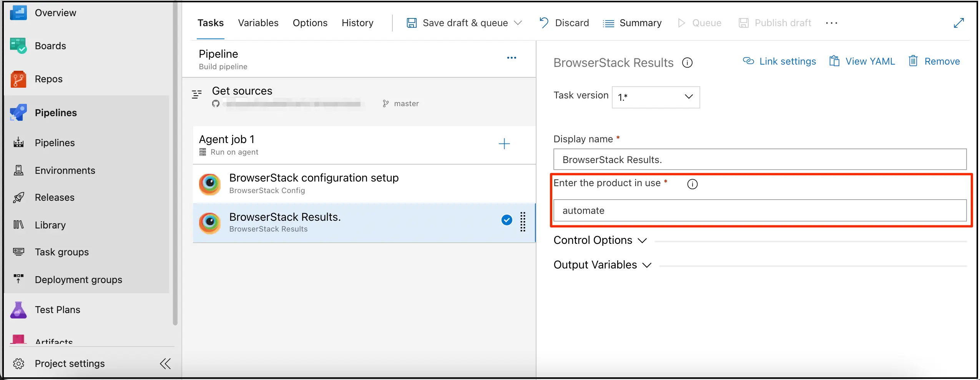Image resolution: width=980 pixels, height=380 pixels.
Task: Select the BrowserStack configuration setup task
Action: tap(313, 183)
